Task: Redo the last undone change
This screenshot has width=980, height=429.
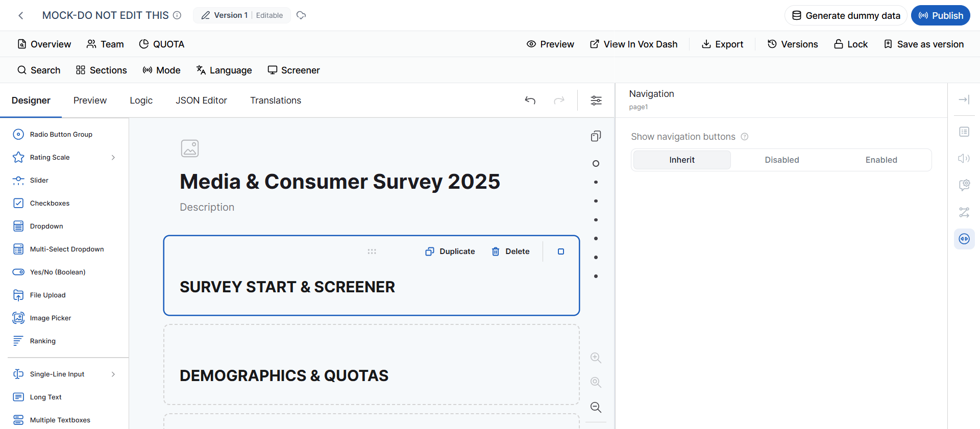Action: click(559, 100)
